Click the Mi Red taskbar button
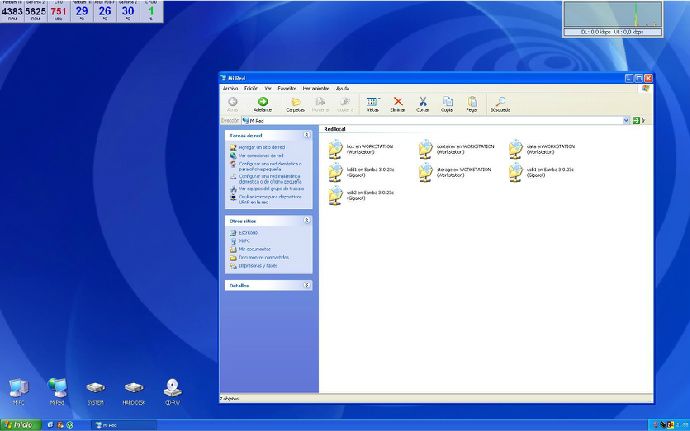690x431 pixels. click(124, 425)
